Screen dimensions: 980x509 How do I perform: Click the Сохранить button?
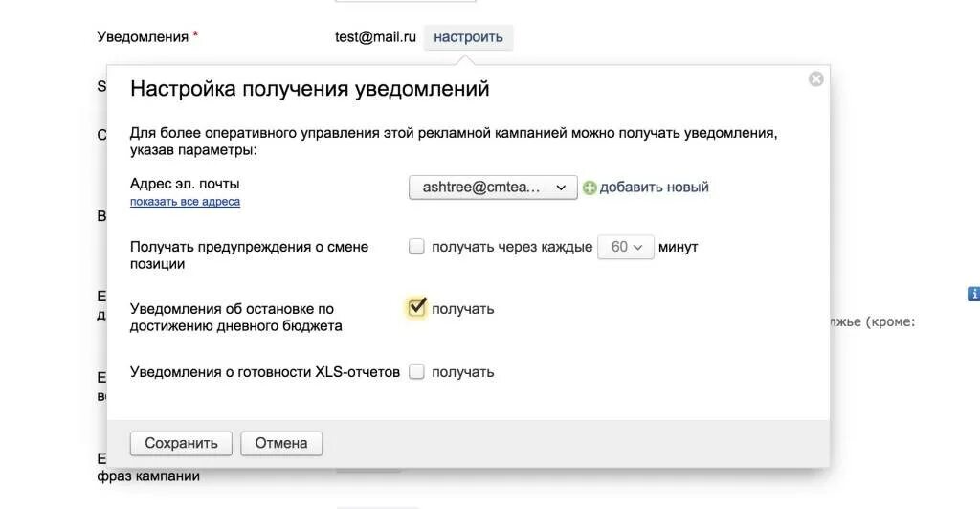181,443
